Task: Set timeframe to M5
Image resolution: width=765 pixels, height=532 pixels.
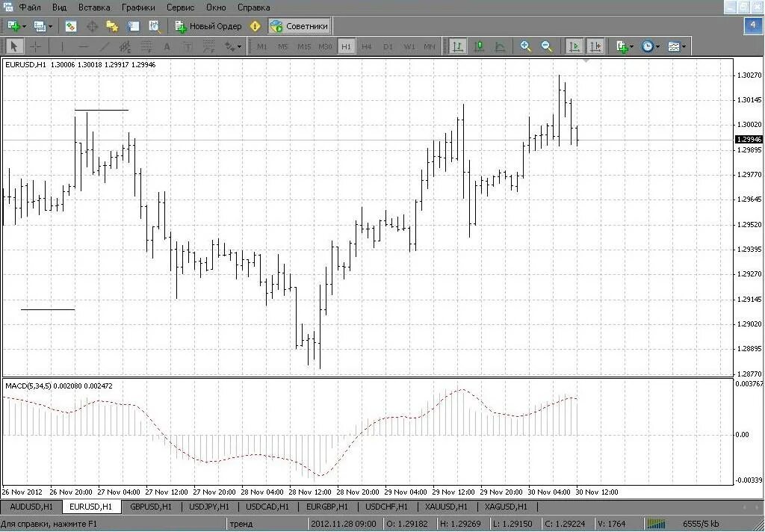Action: point(283,47)
